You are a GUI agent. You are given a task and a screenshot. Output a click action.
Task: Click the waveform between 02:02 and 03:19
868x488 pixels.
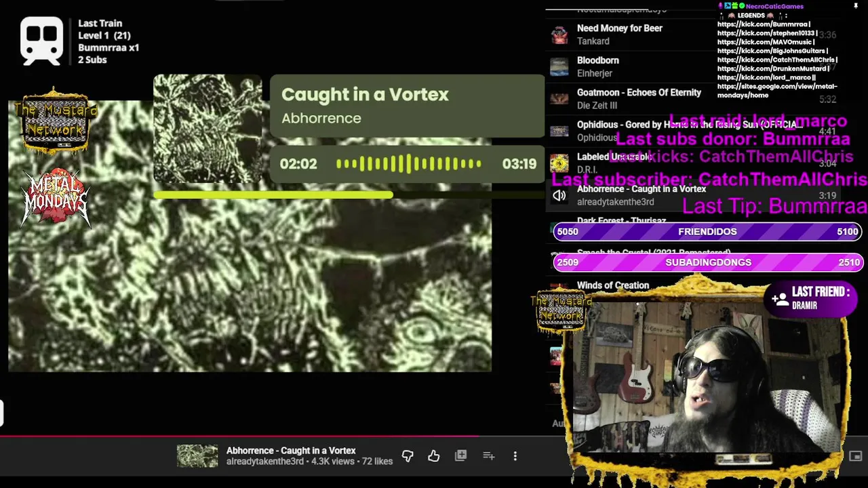tap(409, 164)
